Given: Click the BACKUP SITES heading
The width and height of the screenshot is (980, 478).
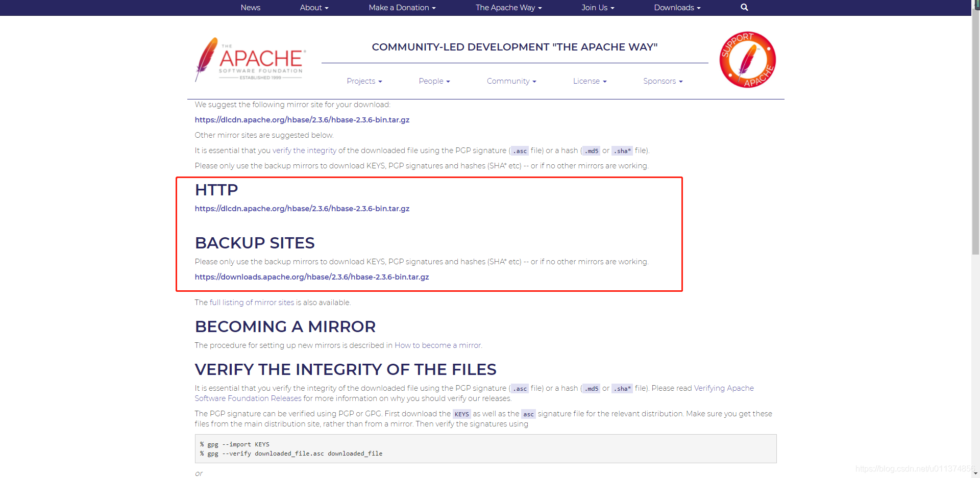Looking at the screenshot, I should [255, 243].
